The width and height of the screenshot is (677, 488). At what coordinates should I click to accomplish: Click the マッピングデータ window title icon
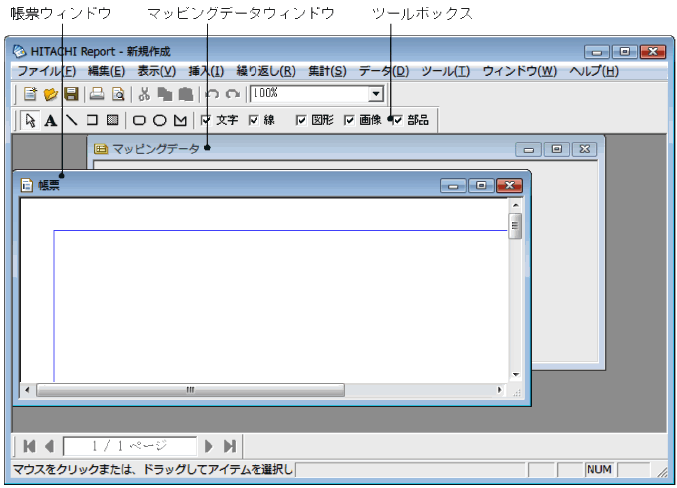101,149
